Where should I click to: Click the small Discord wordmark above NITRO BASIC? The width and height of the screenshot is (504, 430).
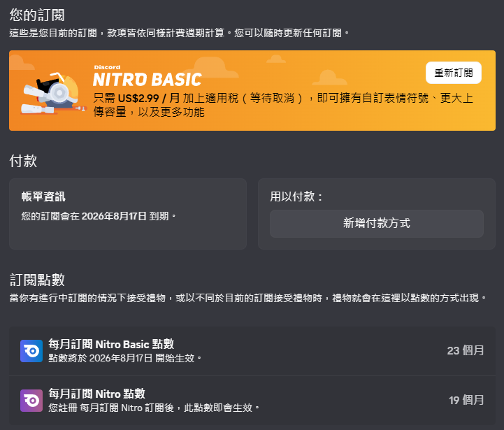(108, 67)
